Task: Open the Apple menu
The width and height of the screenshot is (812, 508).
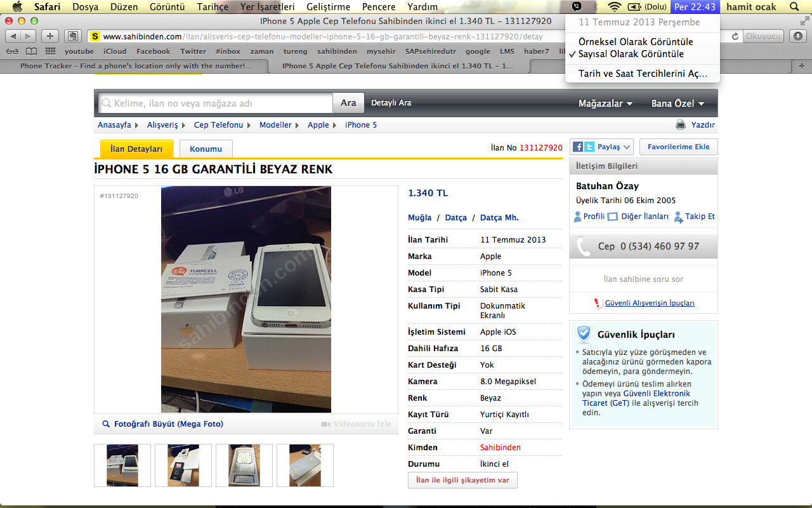Action: click(17, 7)
